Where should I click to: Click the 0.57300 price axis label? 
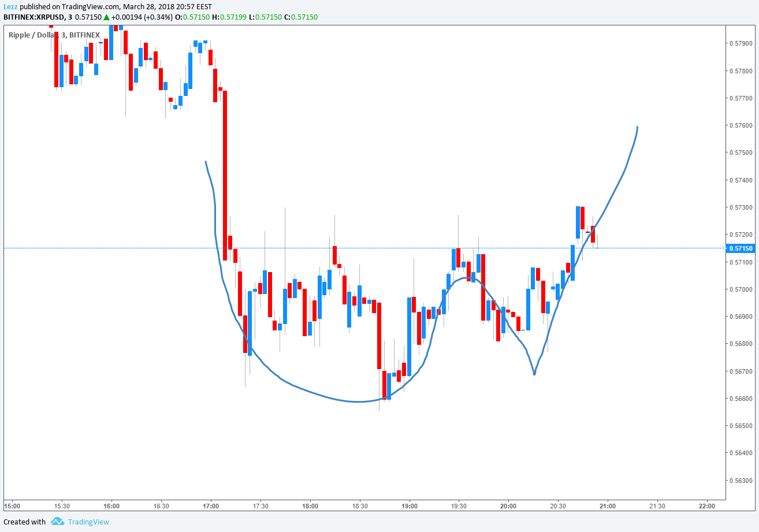[x=740, y=207]
